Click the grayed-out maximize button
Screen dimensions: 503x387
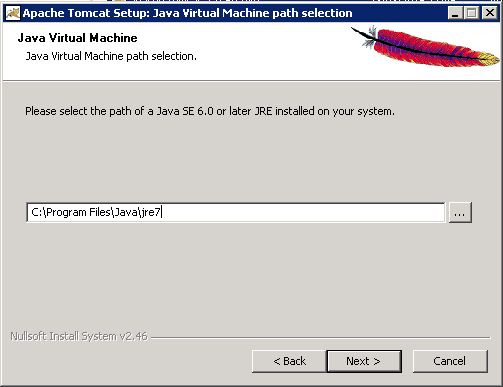(x=472, y=13)
